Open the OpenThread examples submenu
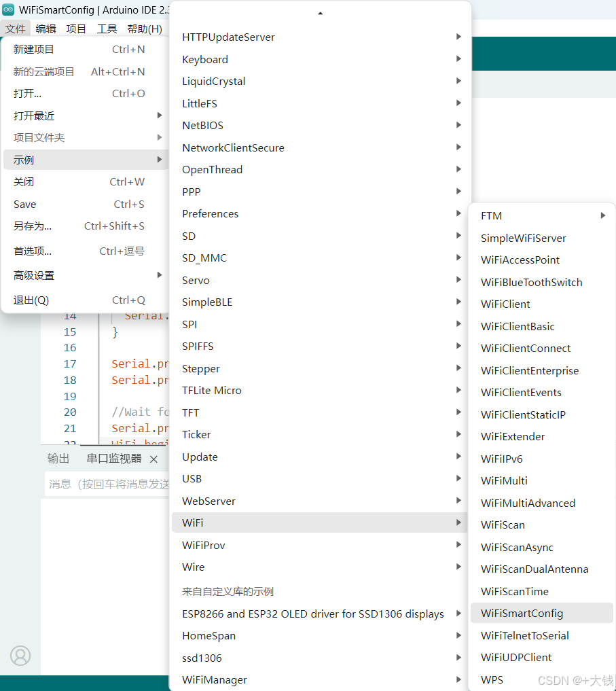616x691 pixels. point(321,170)
